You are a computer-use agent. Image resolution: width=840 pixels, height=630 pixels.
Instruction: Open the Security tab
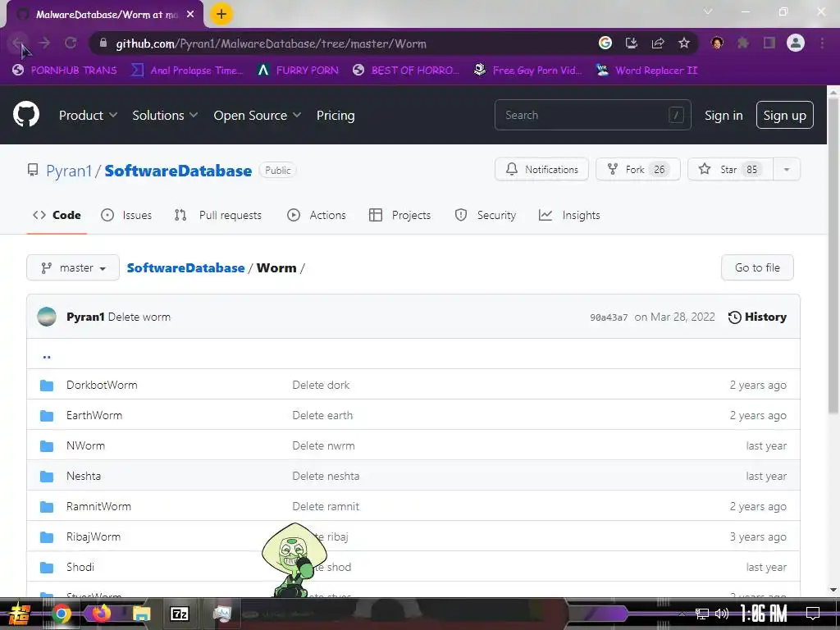click(486, 215)
